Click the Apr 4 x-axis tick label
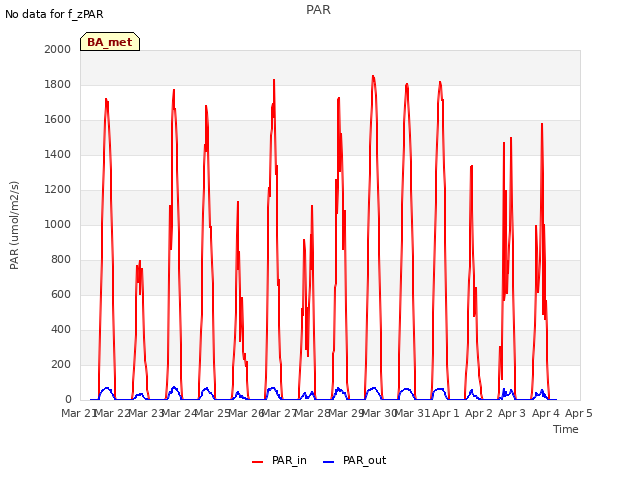The height and width of the screenshot is (480, 640). click(x=545, y=413)
